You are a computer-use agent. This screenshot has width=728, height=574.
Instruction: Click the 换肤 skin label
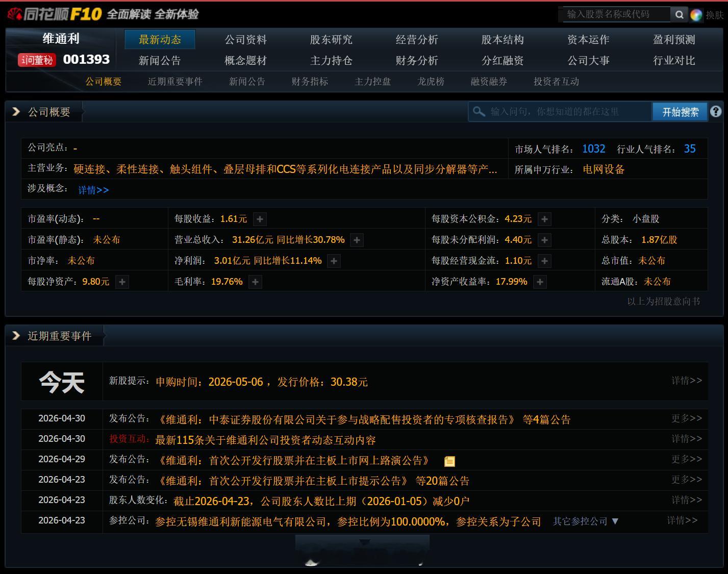714,15
